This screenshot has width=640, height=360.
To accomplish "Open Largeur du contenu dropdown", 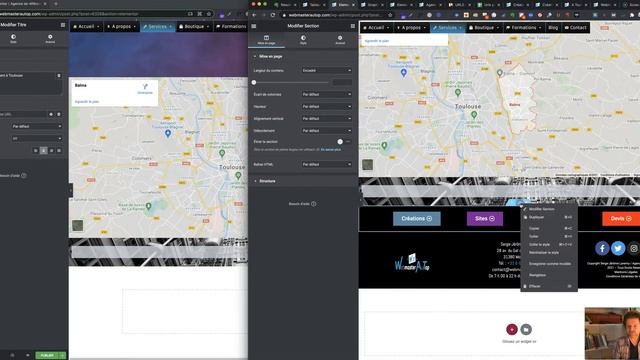I will pyautogui.click(x=327, y=71).
